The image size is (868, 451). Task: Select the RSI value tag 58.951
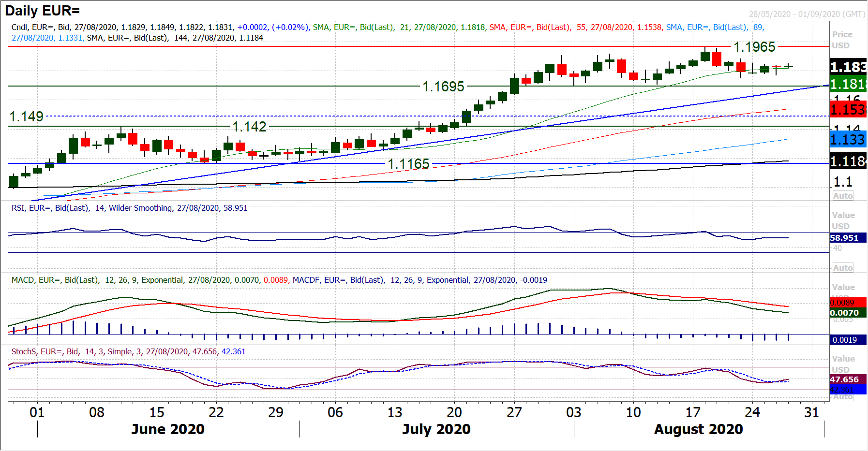coord(844,238)
